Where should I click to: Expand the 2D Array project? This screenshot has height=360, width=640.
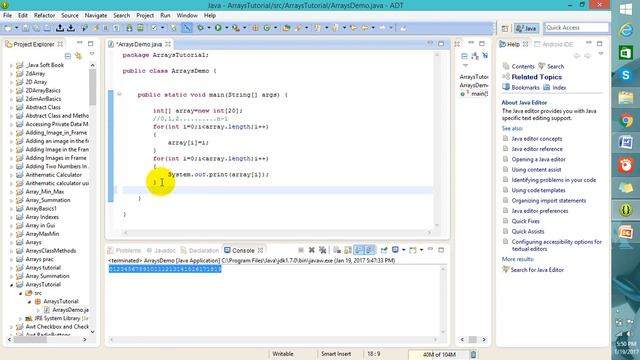[11, 82]
